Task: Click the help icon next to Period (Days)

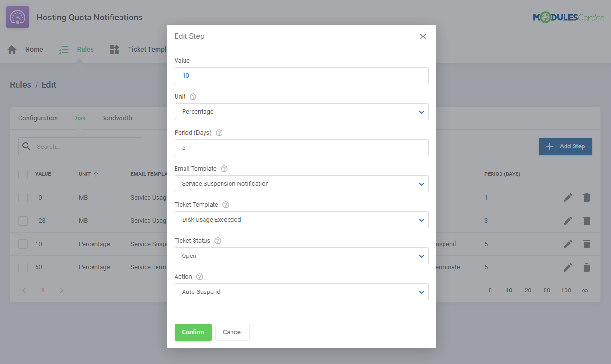Action: point(219,132)
